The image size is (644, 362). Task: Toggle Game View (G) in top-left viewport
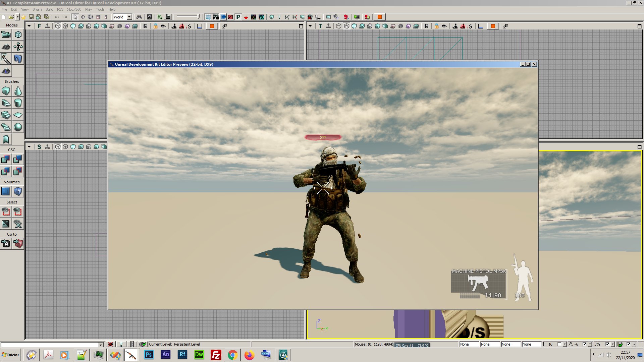pos(145,26)
